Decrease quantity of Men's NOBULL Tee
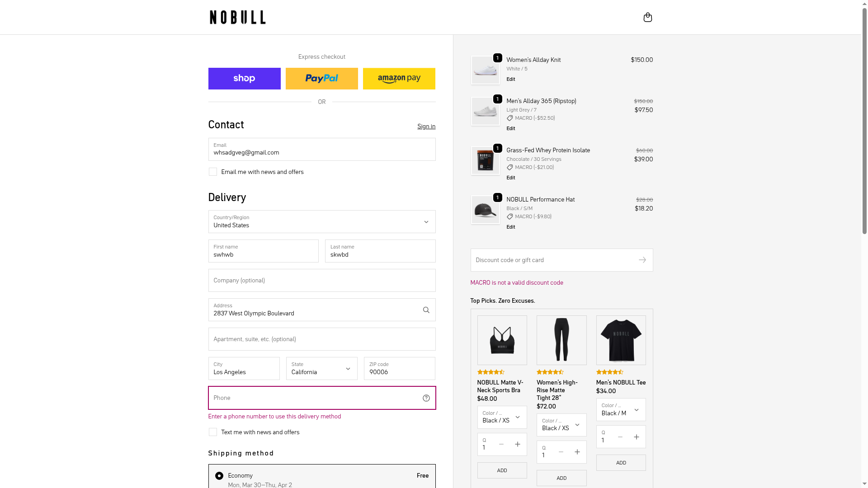 (620, 437)
